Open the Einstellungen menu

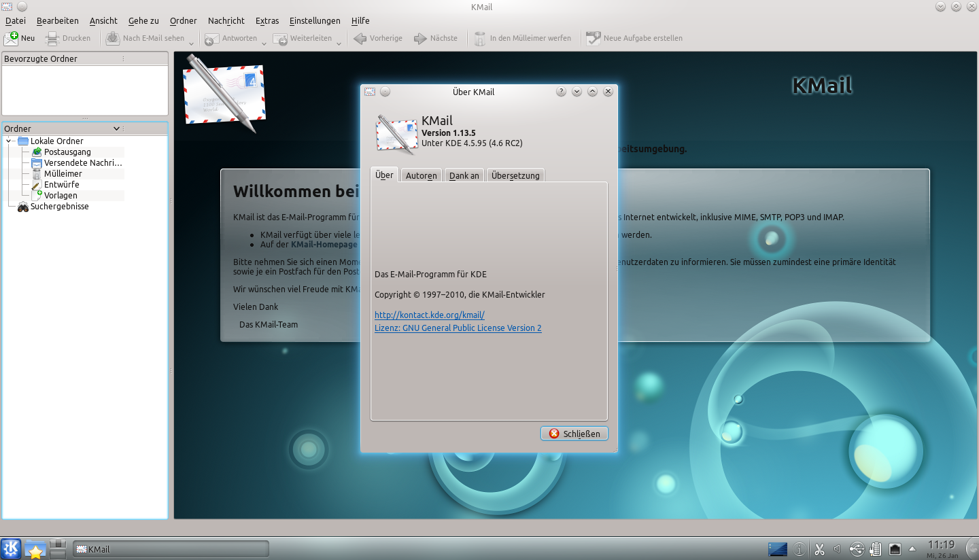coord(315,20)
